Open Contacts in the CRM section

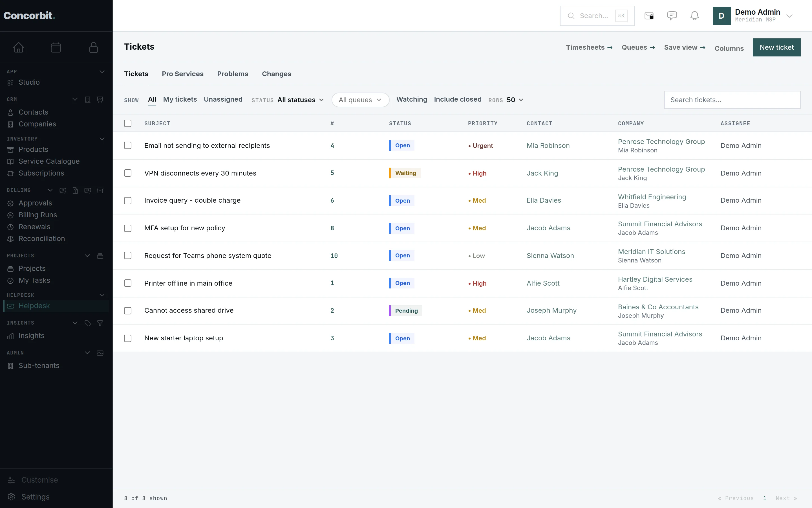point(56,112)
